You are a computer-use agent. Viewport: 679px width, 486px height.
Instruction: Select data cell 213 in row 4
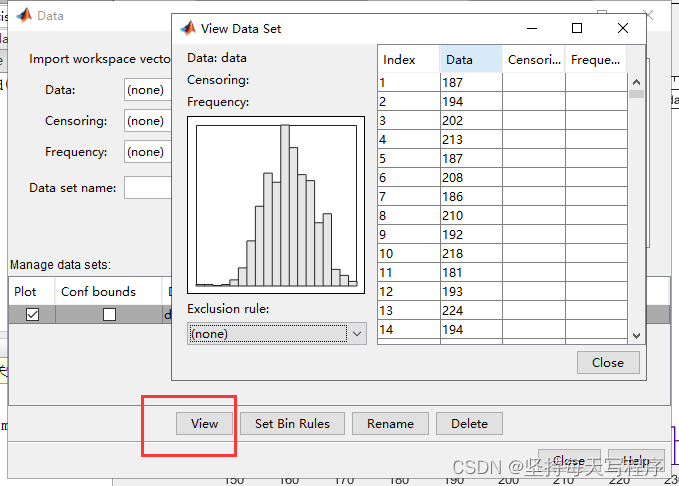tap(471, 139)
